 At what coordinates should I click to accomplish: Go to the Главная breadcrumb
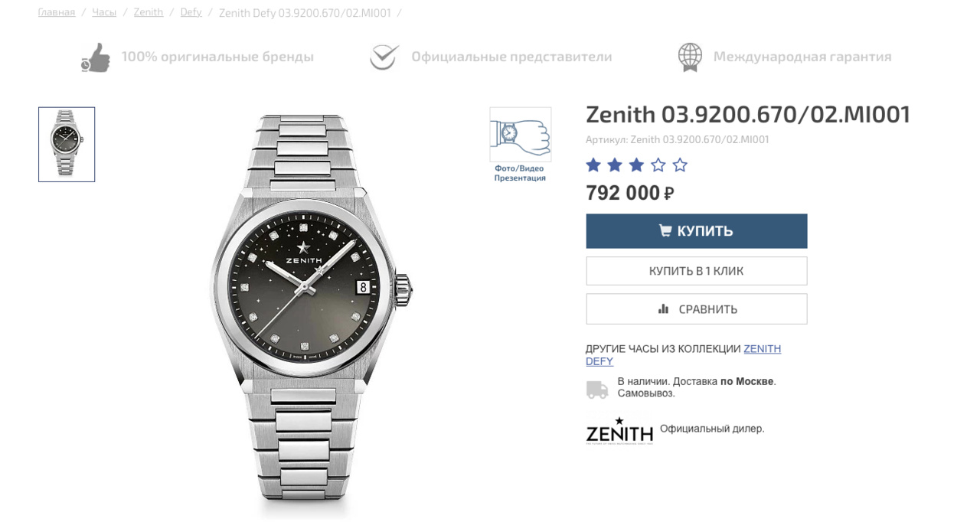point(57,12)
